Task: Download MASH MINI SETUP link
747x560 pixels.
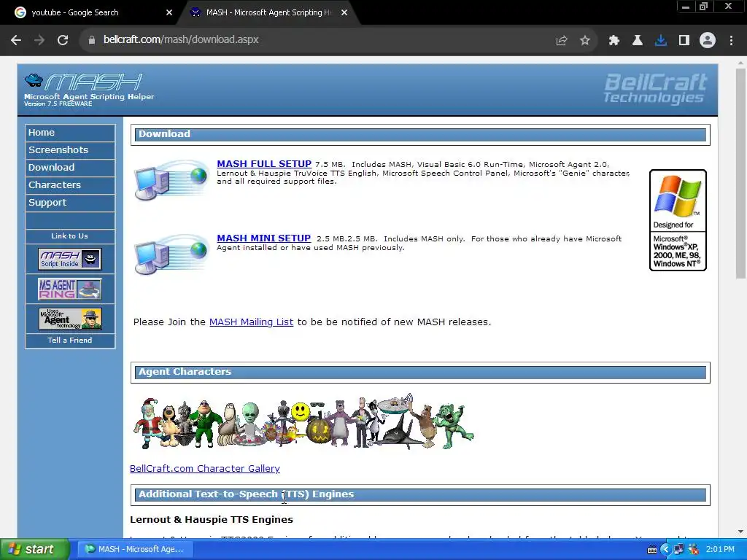Action: tap(263, 238)
